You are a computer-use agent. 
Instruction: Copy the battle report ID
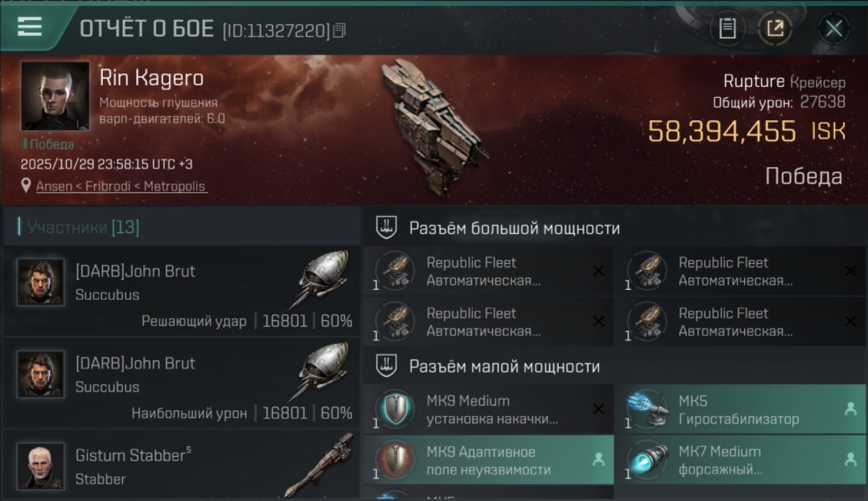pyautogui.click(x=340, y=30)
